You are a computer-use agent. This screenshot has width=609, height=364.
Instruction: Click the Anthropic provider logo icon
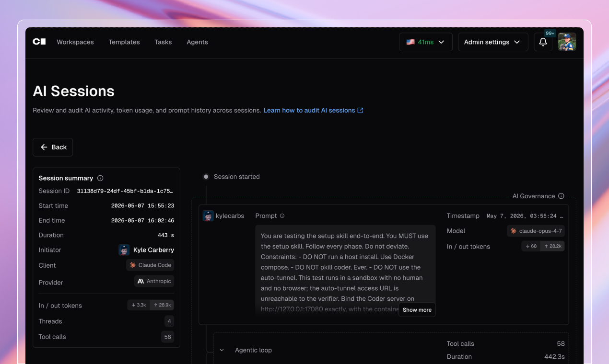pyautogui.click(x=141, y=281)
